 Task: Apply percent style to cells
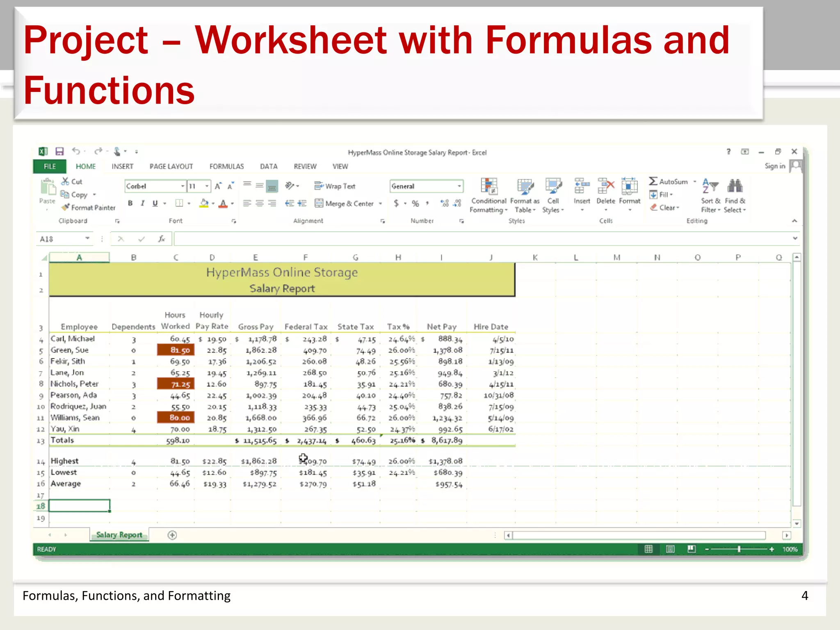click(415, 203)
